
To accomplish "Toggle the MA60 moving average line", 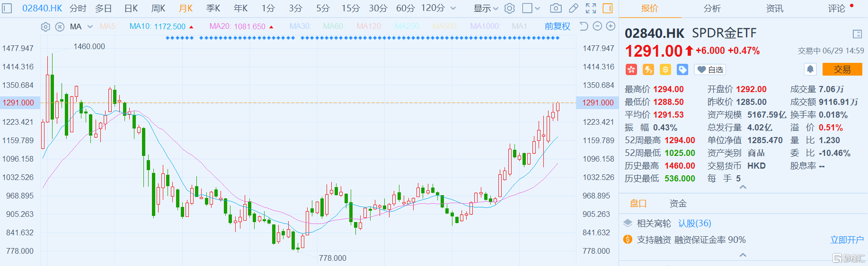I will tap(334, 26).
